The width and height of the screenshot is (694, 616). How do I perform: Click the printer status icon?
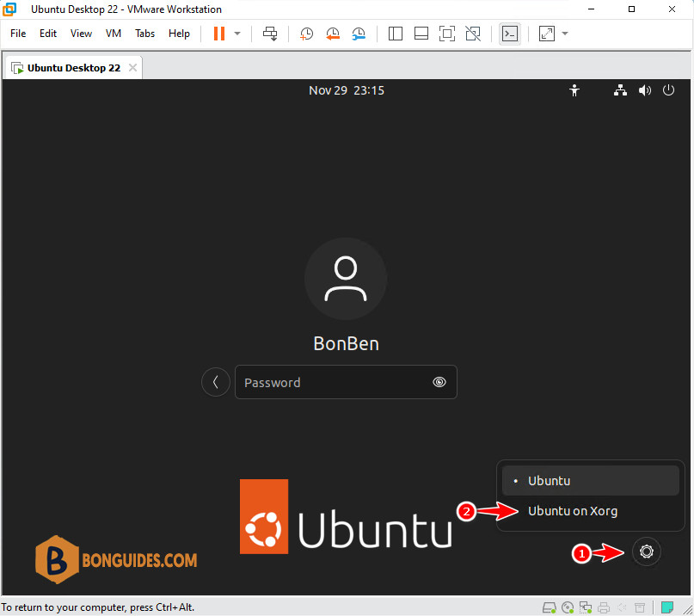point(604,607)
